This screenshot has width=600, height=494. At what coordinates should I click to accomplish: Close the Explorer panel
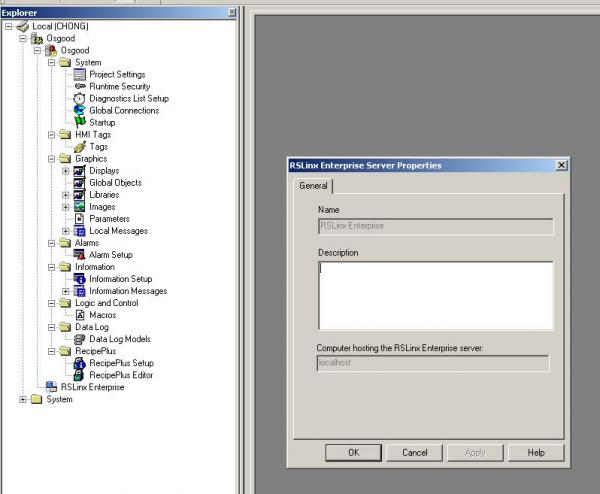coord(232,12)
